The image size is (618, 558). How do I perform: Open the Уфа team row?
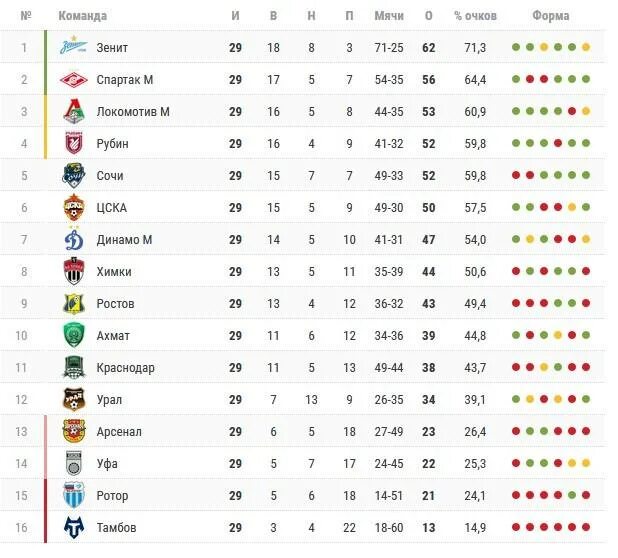click(303, 463)
